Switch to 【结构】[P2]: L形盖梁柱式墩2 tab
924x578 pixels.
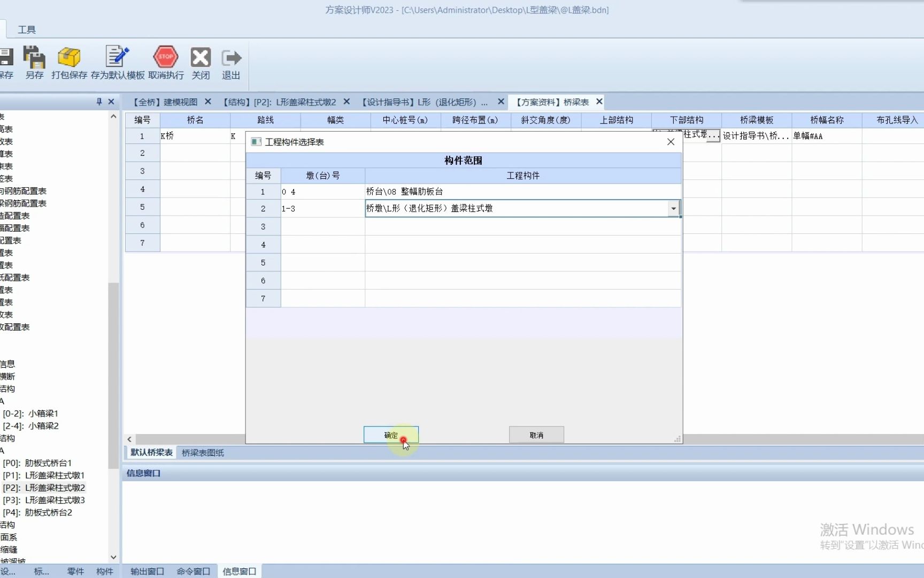pos(279,102)
